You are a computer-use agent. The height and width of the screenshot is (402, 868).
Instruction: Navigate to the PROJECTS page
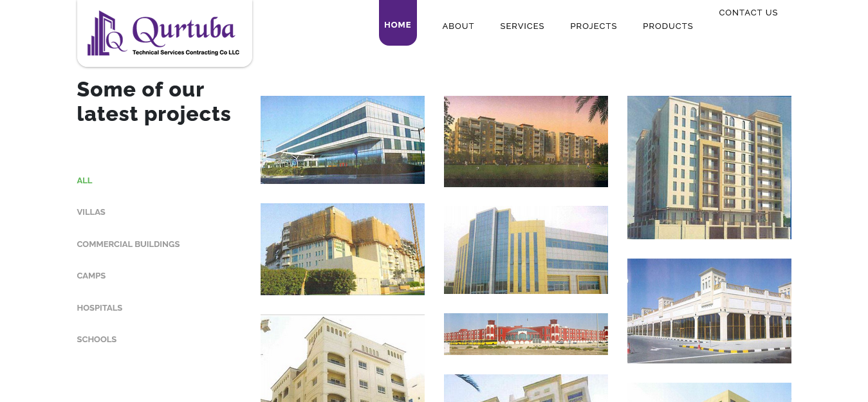[x=593, y=26]
